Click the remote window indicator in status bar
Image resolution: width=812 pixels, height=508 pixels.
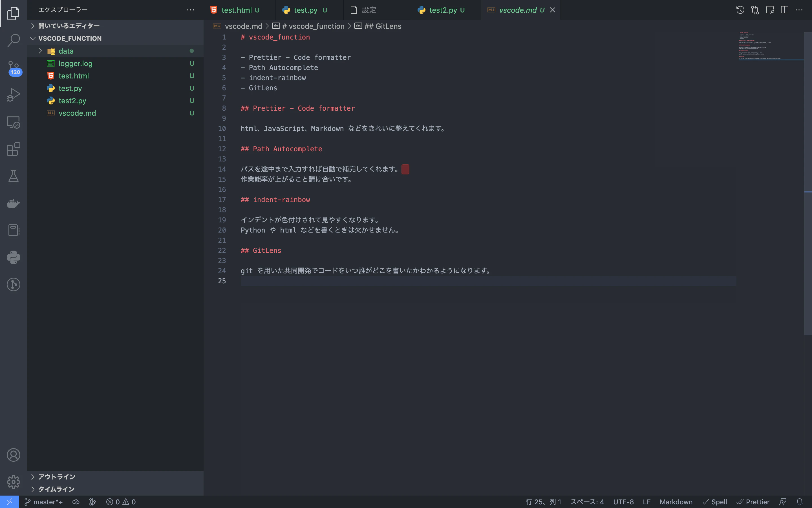pyautogui.click(x=9, y=502)
